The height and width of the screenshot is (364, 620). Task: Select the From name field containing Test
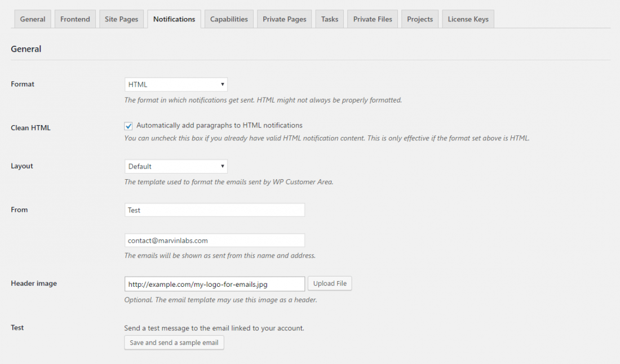214,210
